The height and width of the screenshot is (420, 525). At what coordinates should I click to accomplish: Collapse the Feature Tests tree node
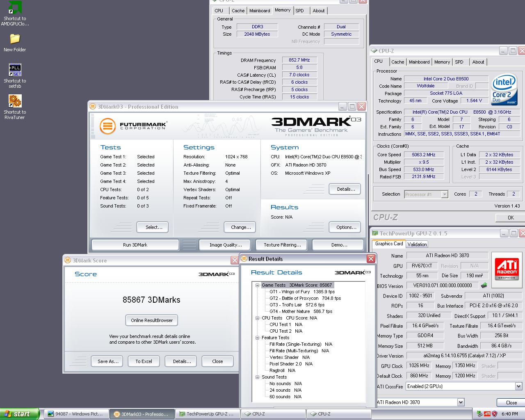(x=257, y=338)
